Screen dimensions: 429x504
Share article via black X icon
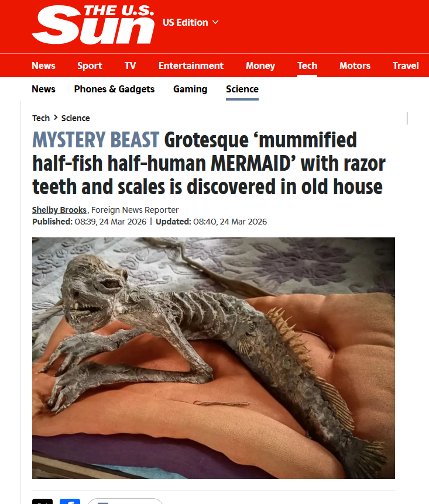click(x=42, y=502)
